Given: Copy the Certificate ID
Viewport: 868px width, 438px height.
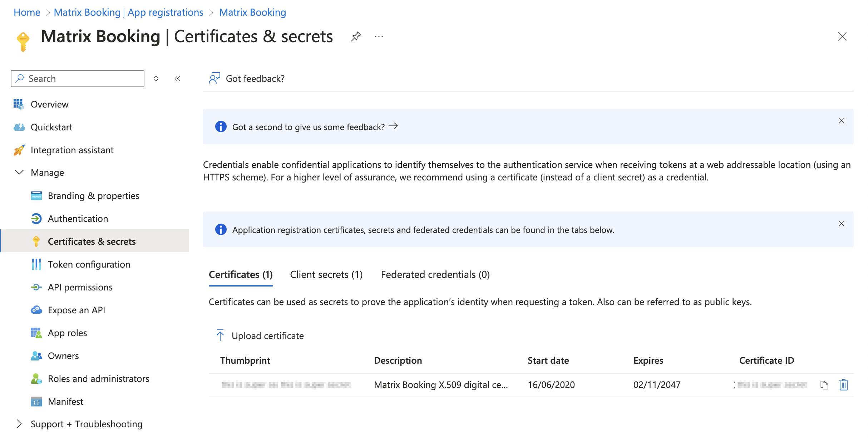Looking at the screenshot, I should (x=824, y=385).
